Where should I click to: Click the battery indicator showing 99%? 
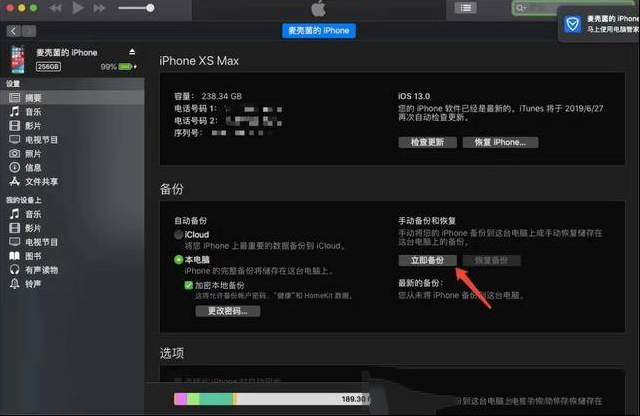118,67
